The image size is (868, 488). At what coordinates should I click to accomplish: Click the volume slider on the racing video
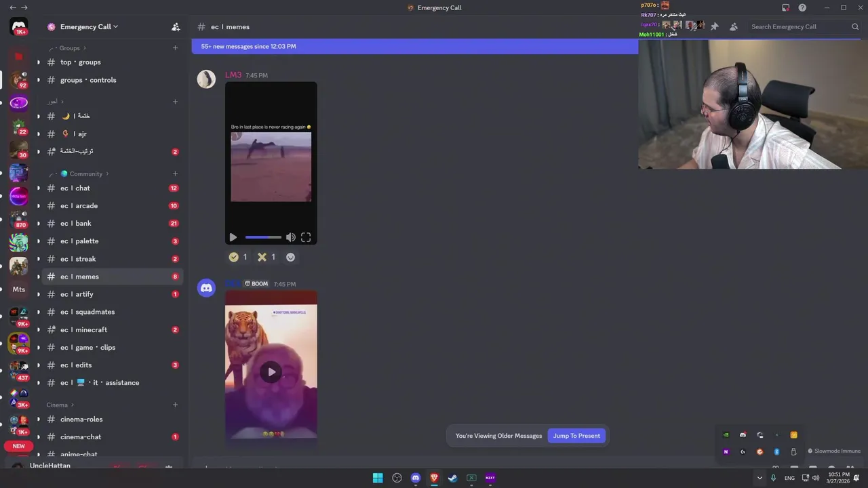pos(263,237)
